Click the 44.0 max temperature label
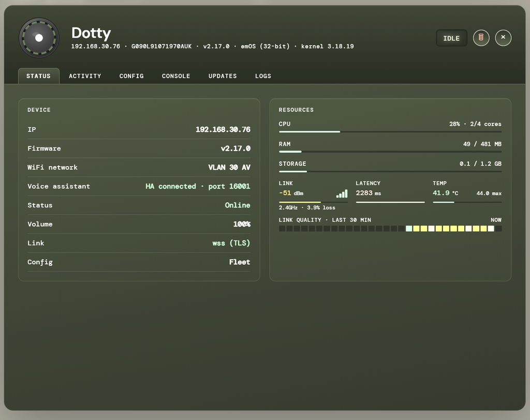The height and width of the screenshot is (420, 530). coord(489,193)
